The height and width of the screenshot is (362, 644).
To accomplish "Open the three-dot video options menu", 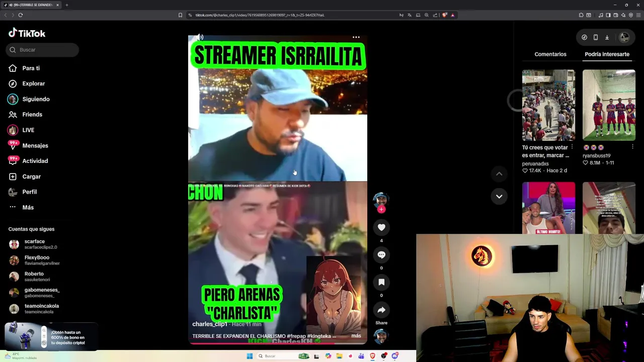I will pyautogui.click(x=356, y=37).
